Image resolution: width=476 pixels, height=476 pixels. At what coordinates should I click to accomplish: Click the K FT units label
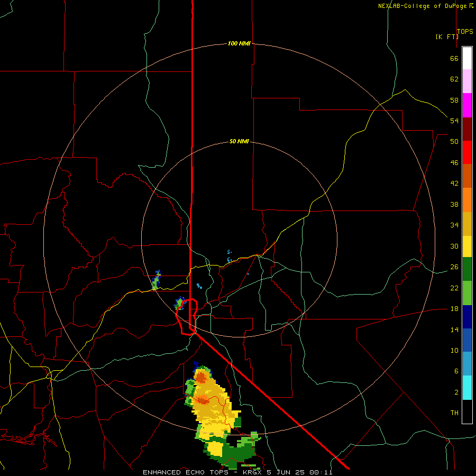(447, 36)
